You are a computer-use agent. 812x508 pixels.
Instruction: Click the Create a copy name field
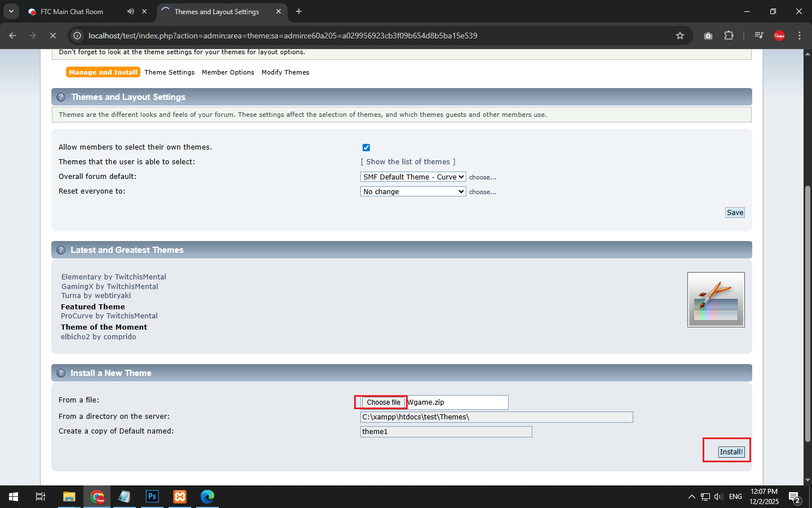[445, 432]
